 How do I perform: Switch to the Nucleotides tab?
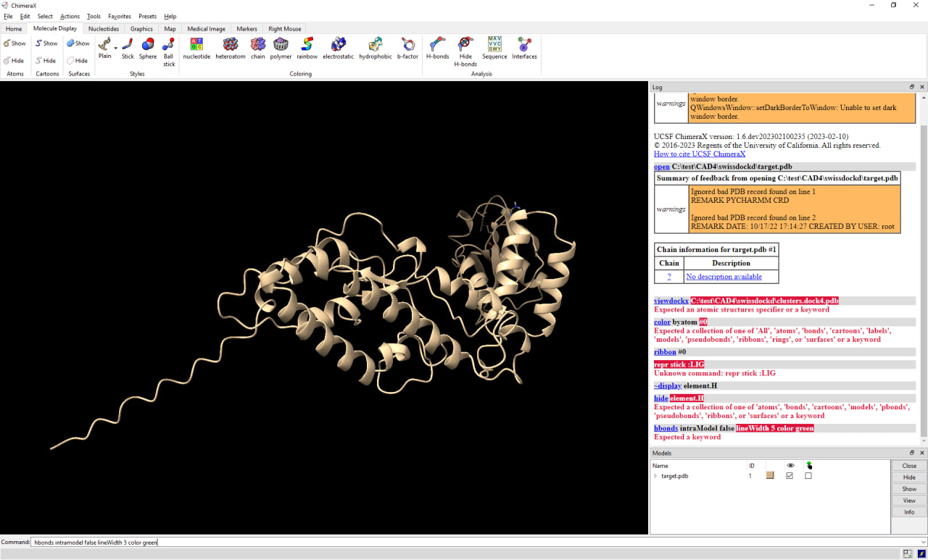click(104, 29)
